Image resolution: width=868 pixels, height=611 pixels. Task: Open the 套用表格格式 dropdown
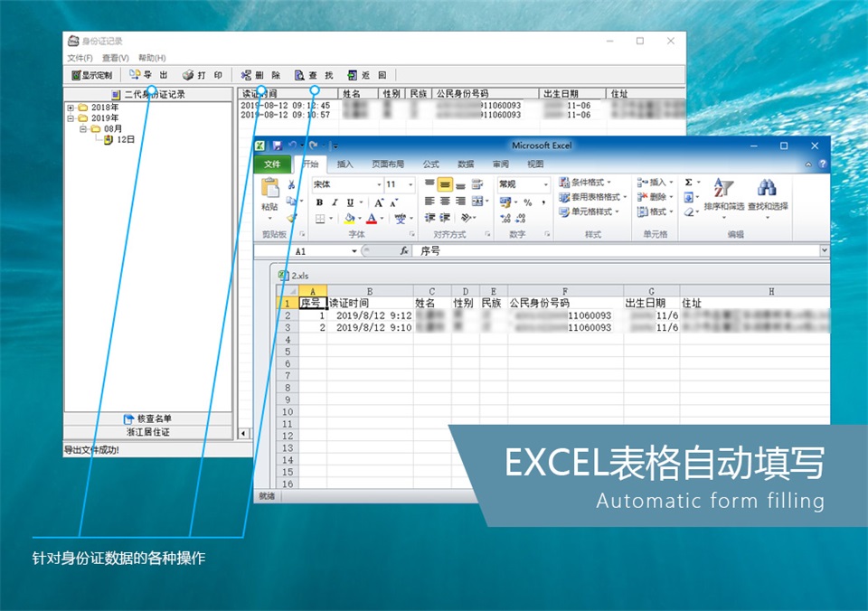tap(593, 197)
